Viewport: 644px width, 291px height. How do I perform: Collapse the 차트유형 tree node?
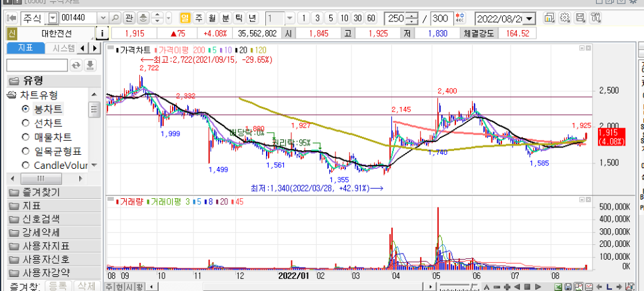(x=12, y=95)
